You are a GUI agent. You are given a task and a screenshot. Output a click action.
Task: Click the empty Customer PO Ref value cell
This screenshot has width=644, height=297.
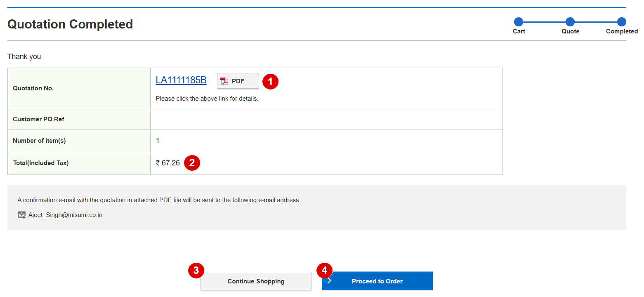[326, 119]
